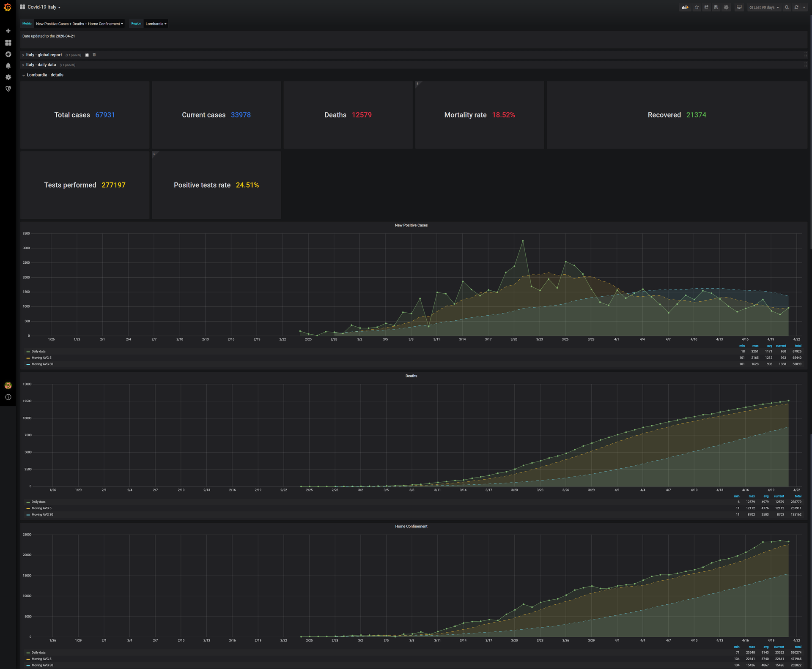Click the Add panel icon
The width and height of the screenshot is (812, 669).
(x=685, y=7)
